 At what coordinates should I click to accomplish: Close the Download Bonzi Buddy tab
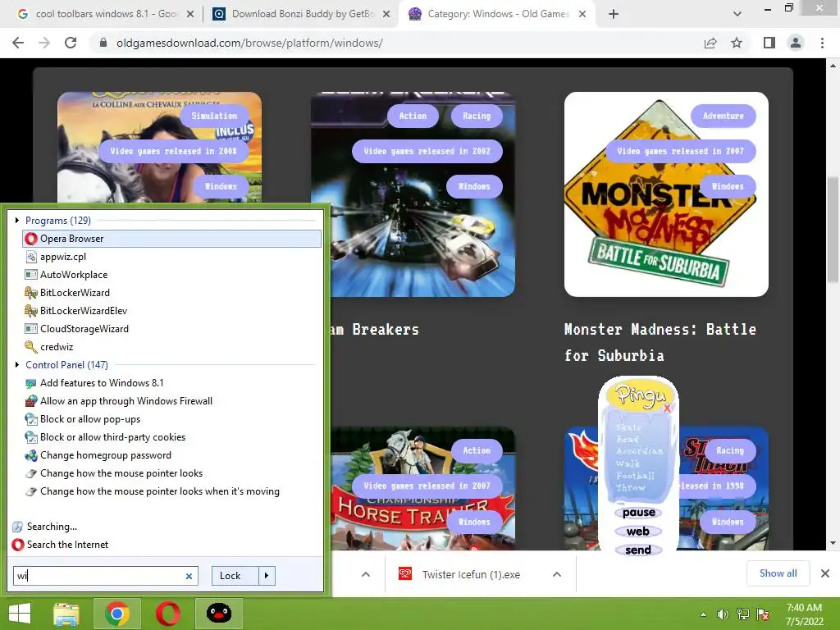[386, 14]
